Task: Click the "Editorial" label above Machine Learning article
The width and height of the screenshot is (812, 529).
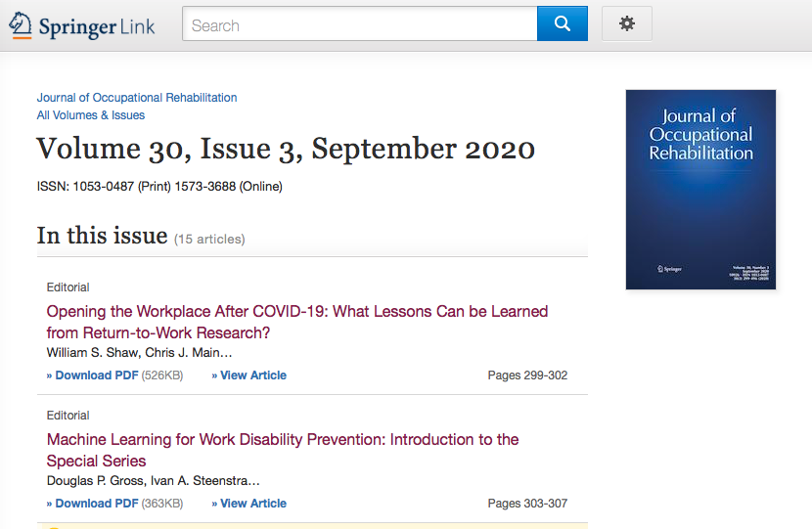Action: pyautogui.click(x=68, y=416)
